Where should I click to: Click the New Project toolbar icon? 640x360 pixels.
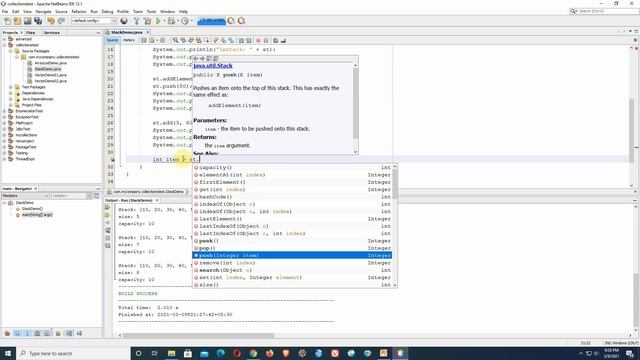coord(17,21)
